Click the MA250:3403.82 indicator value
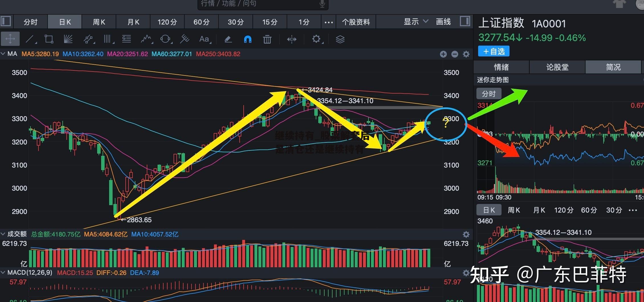644x302 pixels. (x=218, y=54)
